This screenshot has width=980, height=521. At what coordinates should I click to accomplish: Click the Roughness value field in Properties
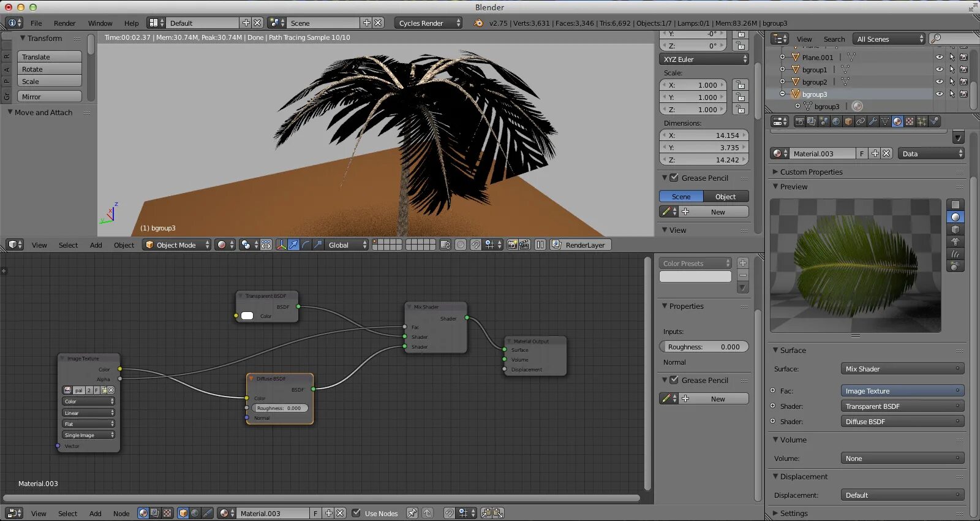[704, 346]
